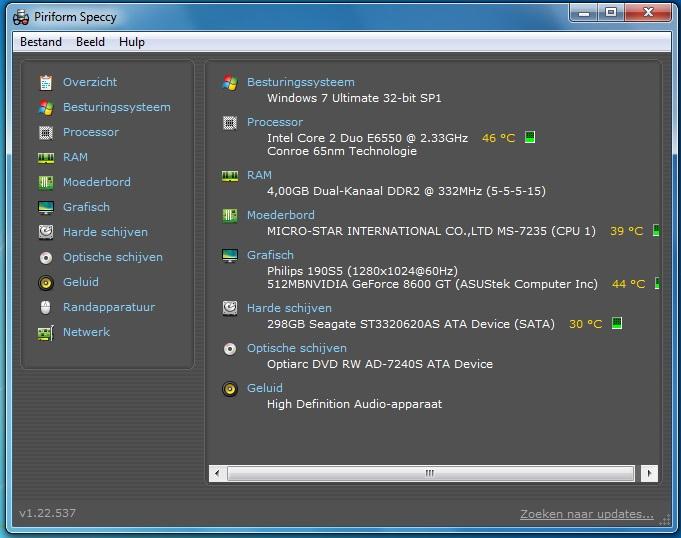
Task: Open the Processor sidebar section
Action: pyautogui.click(x=91, y=132)
